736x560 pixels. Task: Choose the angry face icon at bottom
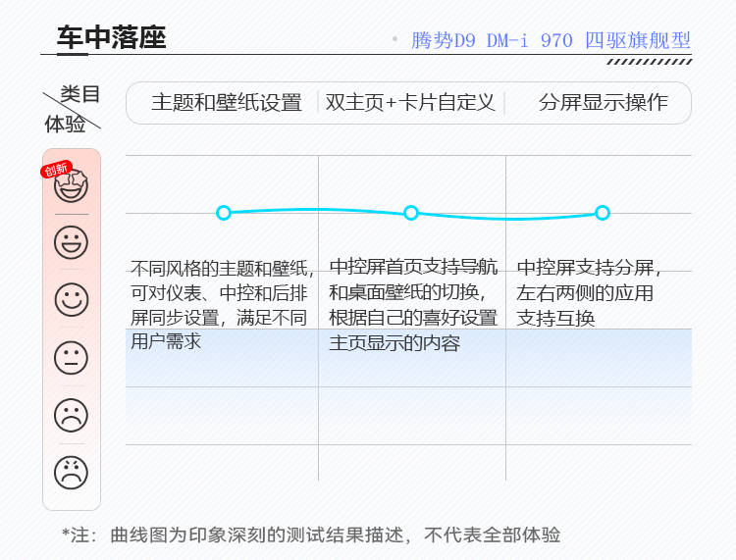[71, 474]
